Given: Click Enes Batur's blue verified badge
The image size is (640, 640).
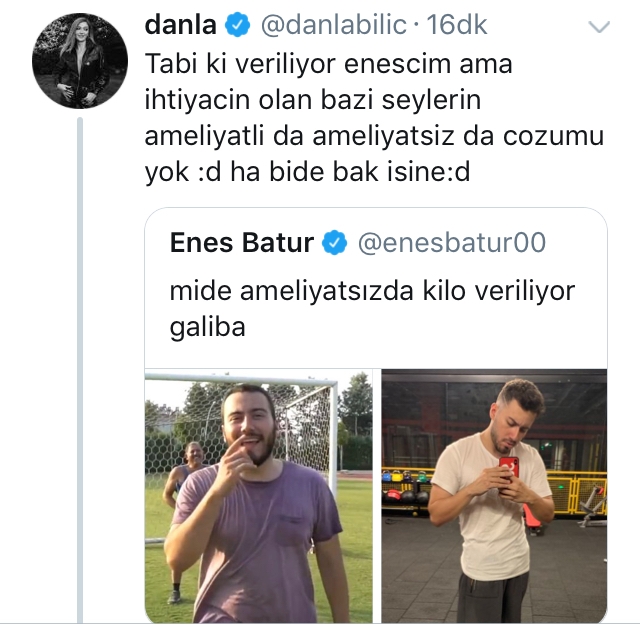Looking at the screenshot, I should pos(334,242).
